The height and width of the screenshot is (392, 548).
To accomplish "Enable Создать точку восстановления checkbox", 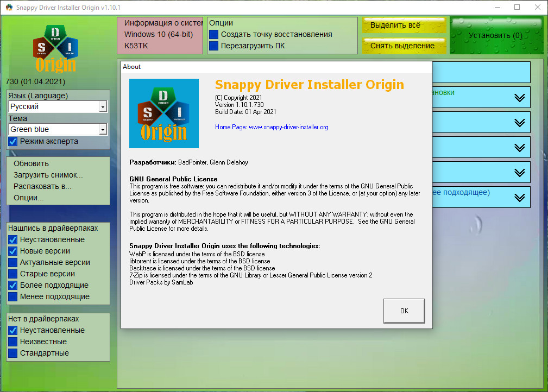I will [x=214, y=34].
